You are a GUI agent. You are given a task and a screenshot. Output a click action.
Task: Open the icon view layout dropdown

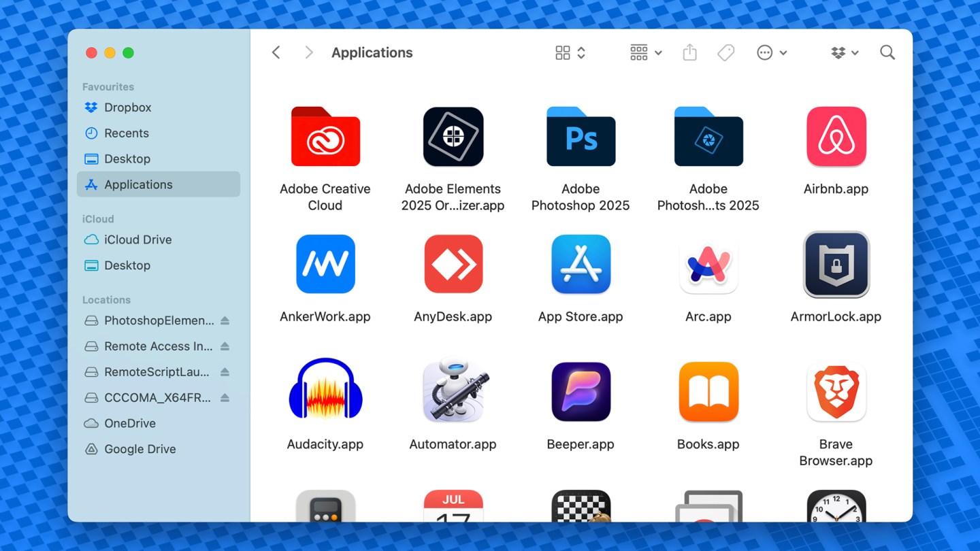tap(569, 52)
